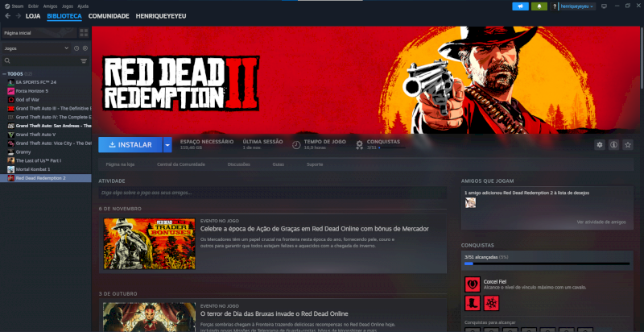Open the Guias link
The width and height of the screenshot is (644, 332).
[278, 164]
